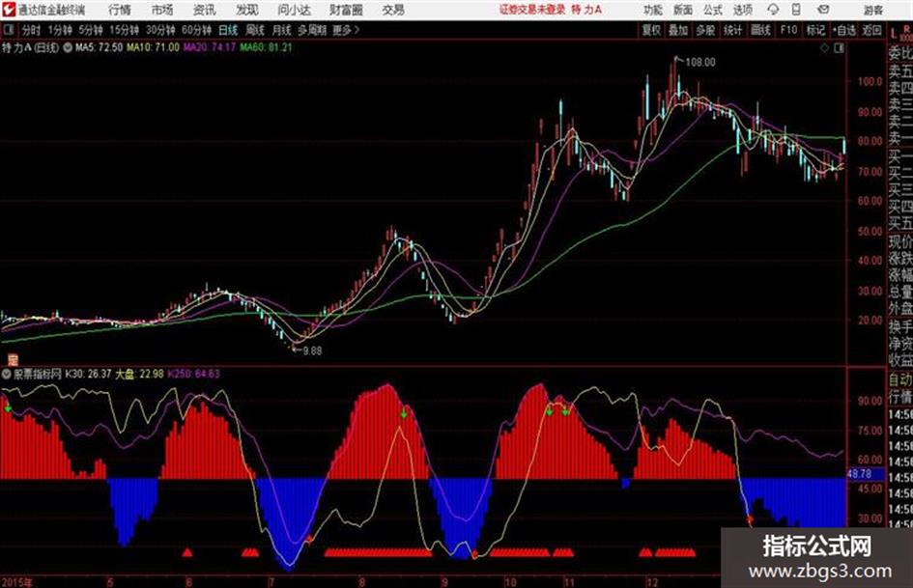Open the customer service headset icon
The image size is (913, 588).
[x=773, y=10]
